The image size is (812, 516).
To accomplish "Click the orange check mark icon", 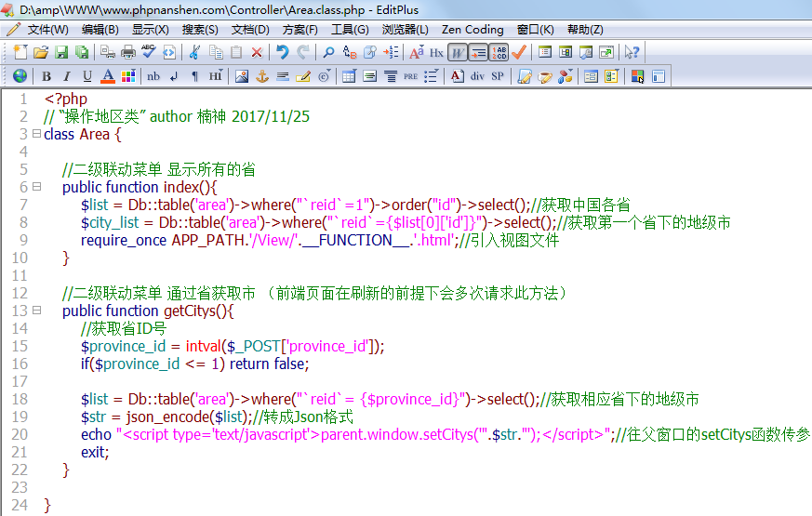I will (519, 52).
